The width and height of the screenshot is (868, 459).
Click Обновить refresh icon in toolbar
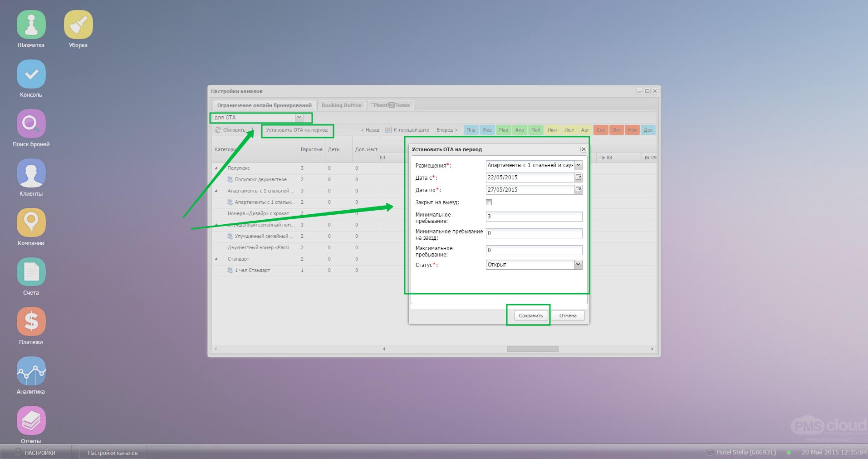pos(218,130)
